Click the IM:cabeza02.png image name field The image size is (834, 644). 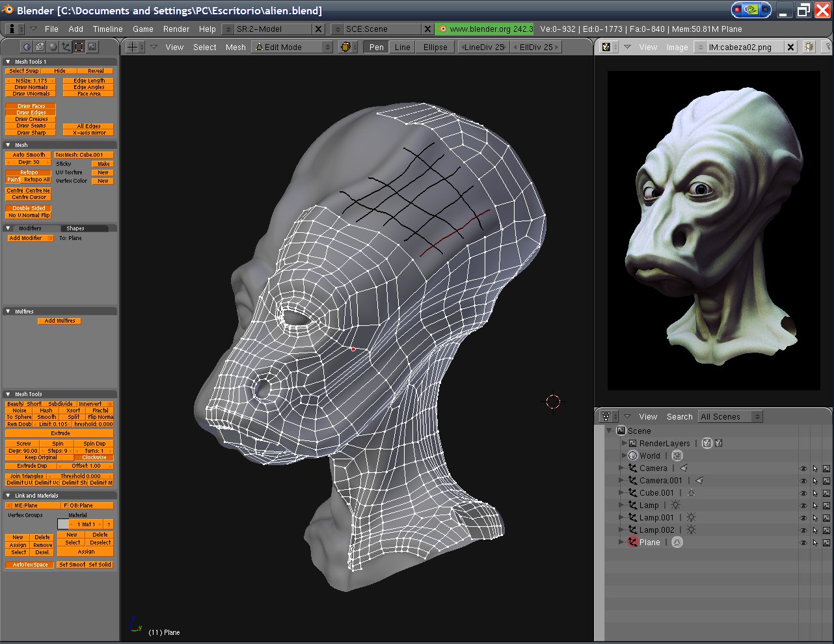[x=740, y=47]
